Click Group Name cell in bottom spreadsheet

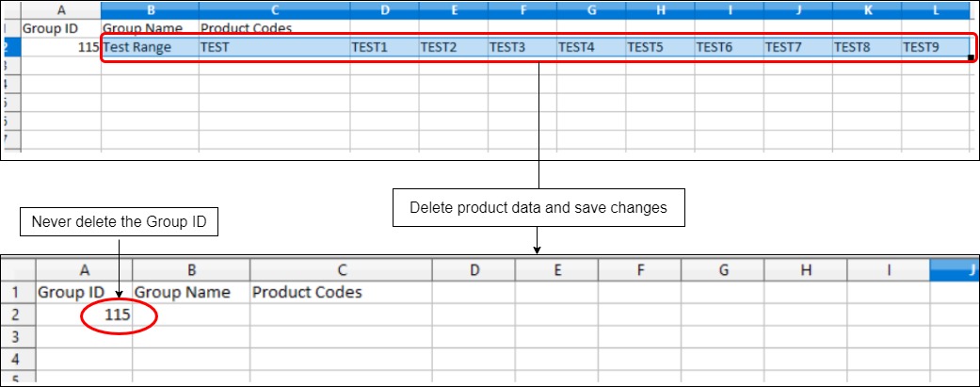[x=190, y=293]
